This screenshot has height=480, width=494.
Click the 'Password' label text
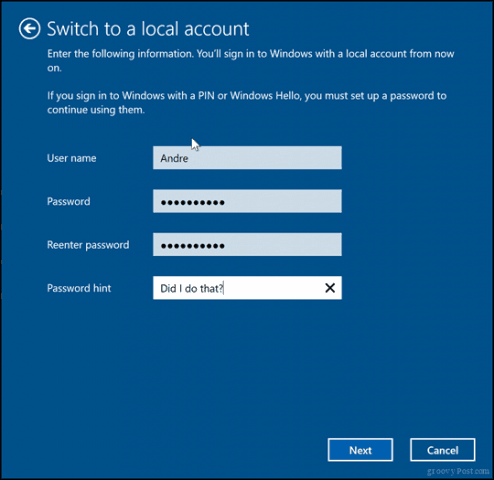[x=69, y=201]
